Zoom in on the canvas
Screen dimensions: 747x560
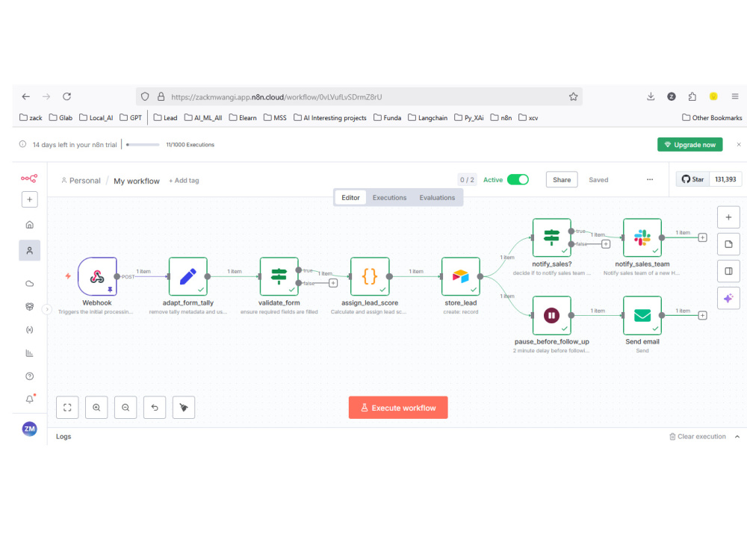click(x=96, y=408)
